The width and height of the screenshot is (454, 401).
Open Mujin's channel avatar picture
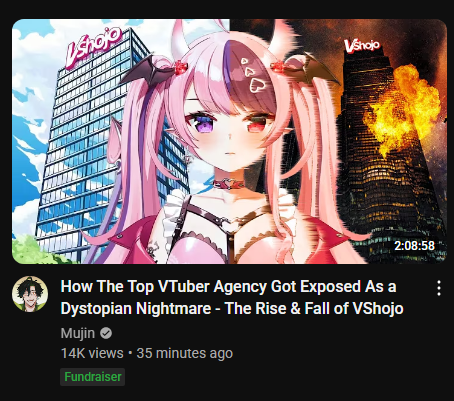click(x=30, y=294)
